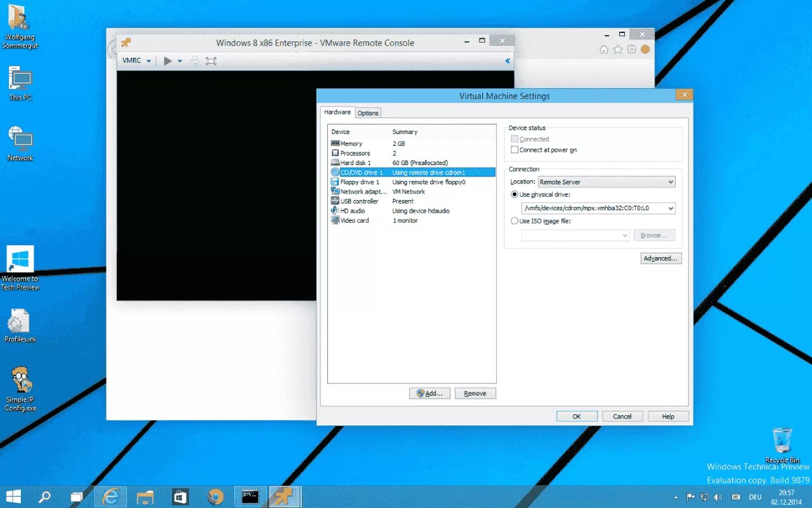Select the HD audio device row

[x=412, y=211]
